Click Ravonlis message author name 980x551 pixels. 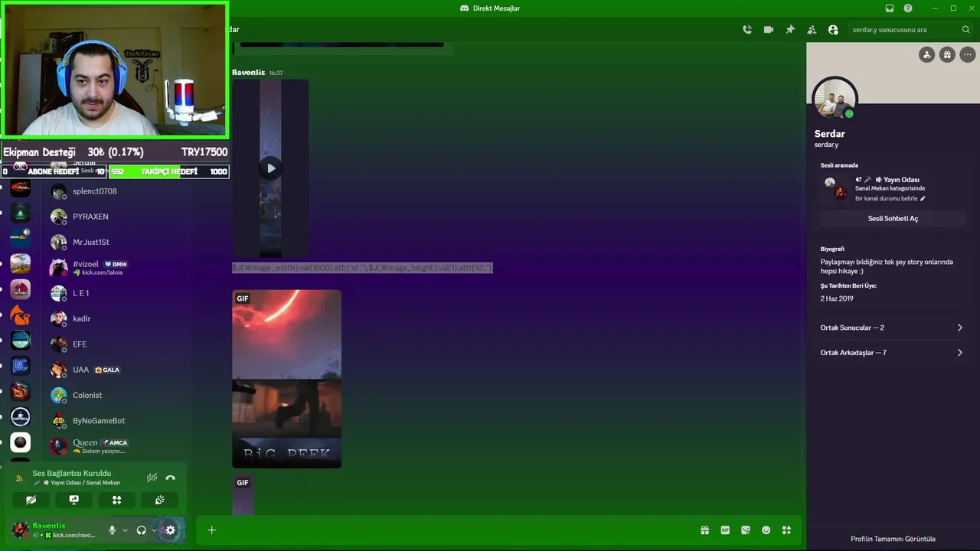[248, 73]
